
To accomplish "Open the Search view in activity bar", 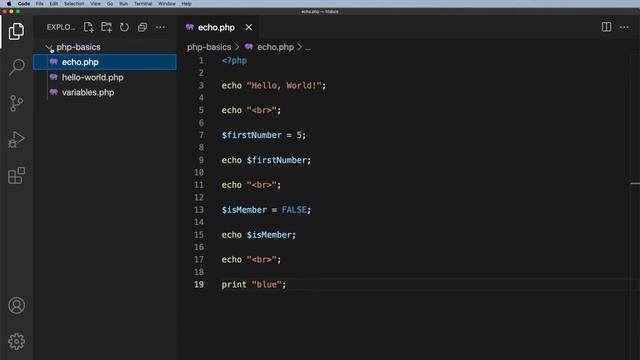I will (16, 67).
